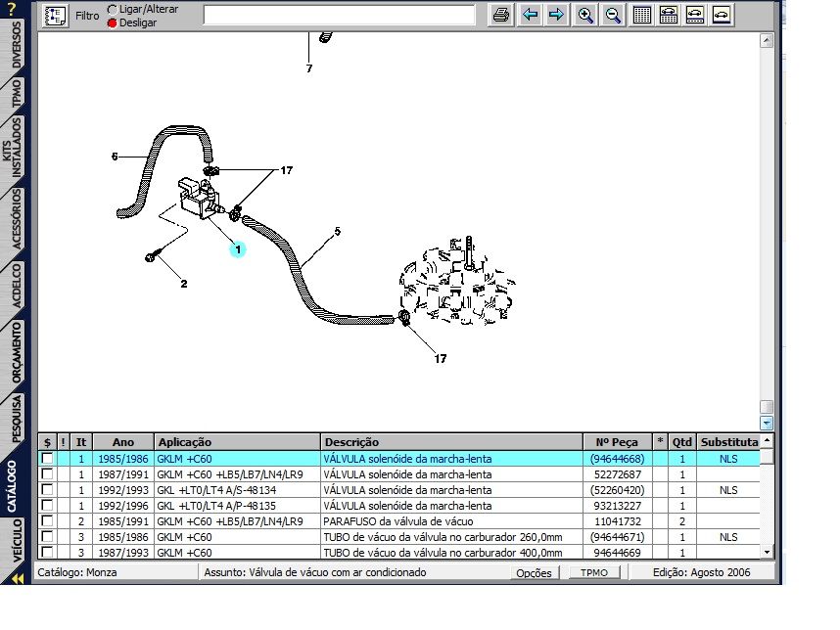The width and height of the screenshot is (840, 630).
Task: Open help question mark icon
Action: 12,9
